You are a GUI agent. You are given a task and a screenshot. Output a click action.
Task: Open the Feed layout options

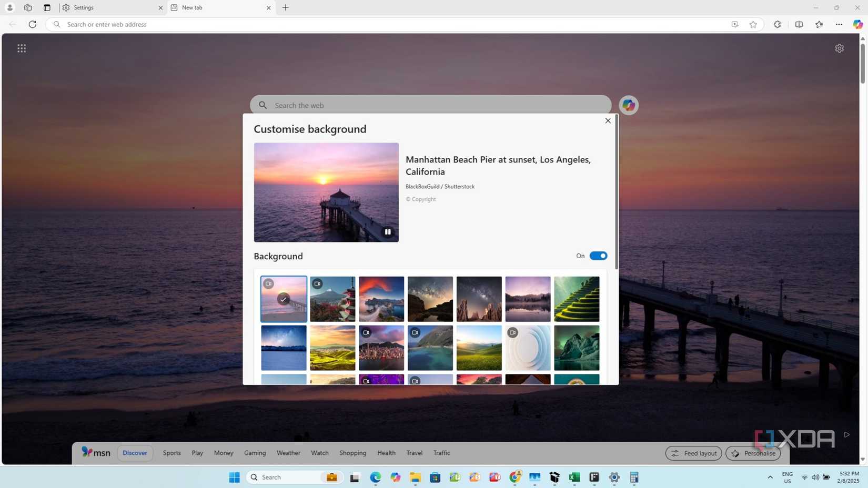tap(693, 453)
